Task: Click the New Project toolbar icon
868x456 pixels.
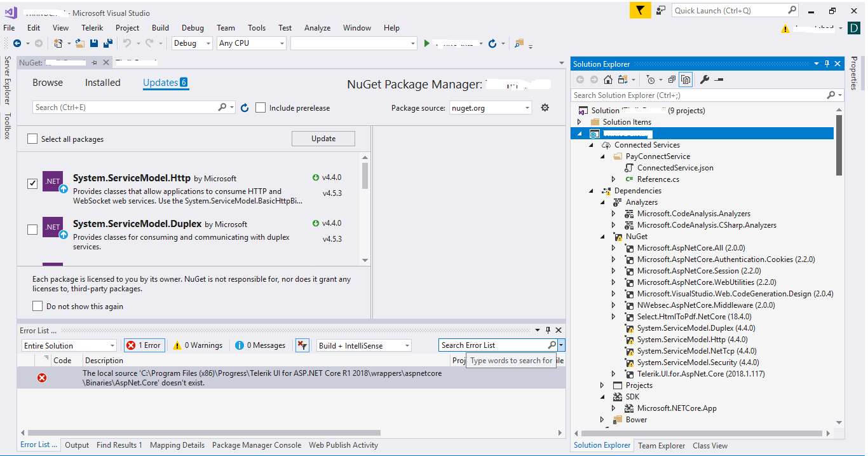Action: pos(58,43)
